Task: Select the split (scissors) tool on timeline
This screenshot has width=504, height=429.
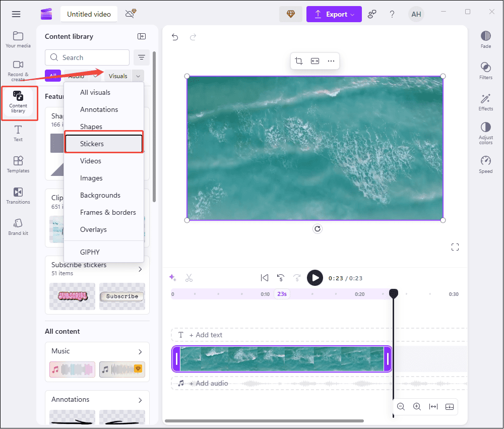Action: pos(190,278)
